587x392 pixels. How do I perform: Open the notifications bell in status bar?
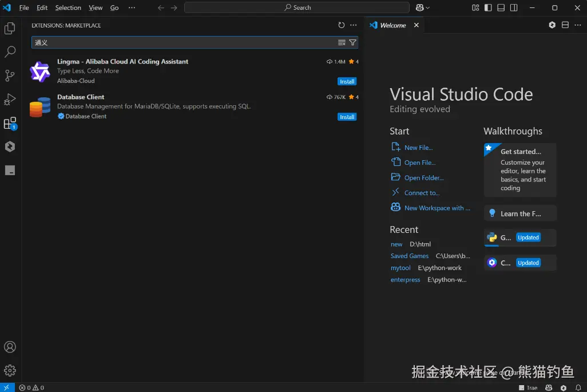tap(578, 387)
